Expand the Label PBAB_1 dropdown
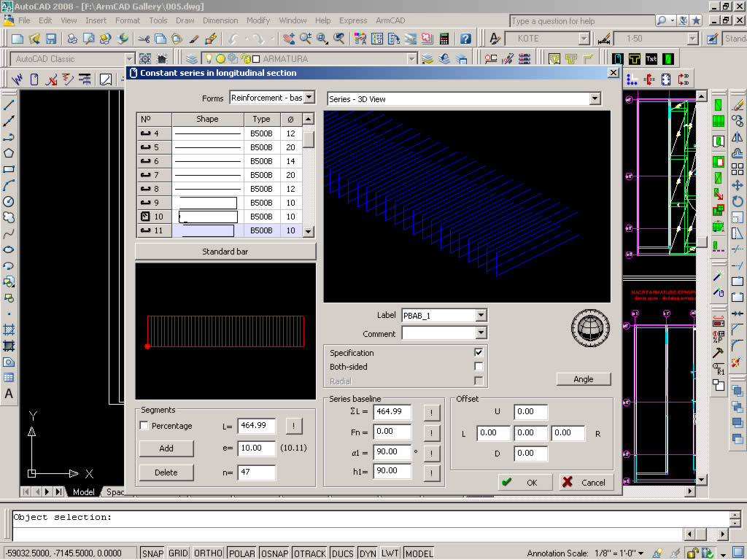 click(x=480, y=316)
